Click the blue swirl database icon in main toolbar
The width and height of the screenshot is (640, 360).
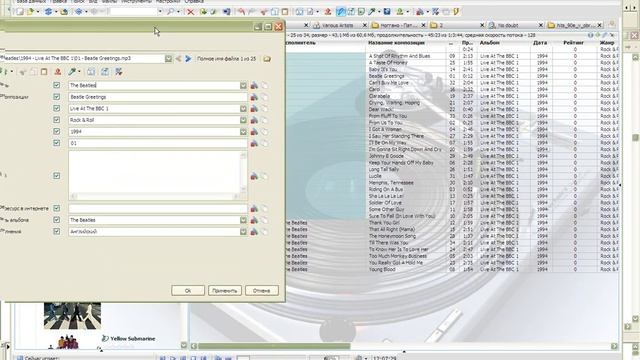click(48, 12)
